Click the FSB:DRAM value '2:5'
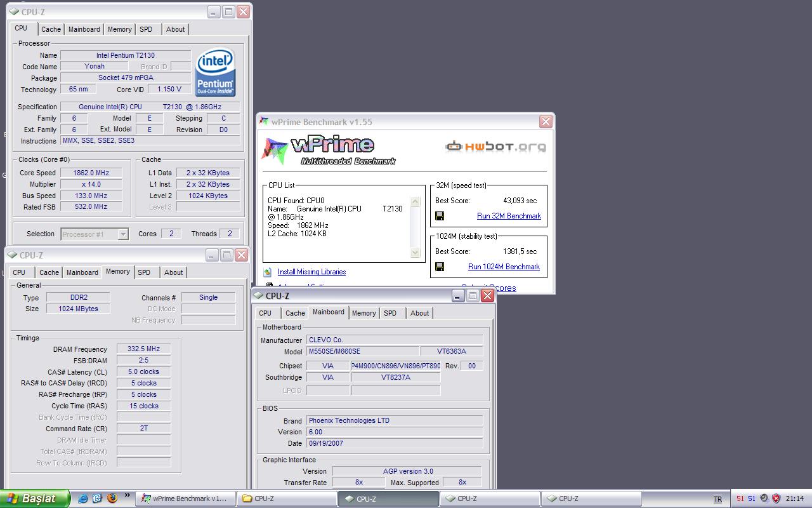The width and height of the screenshot is (812, 508). (x=143, y=360)
